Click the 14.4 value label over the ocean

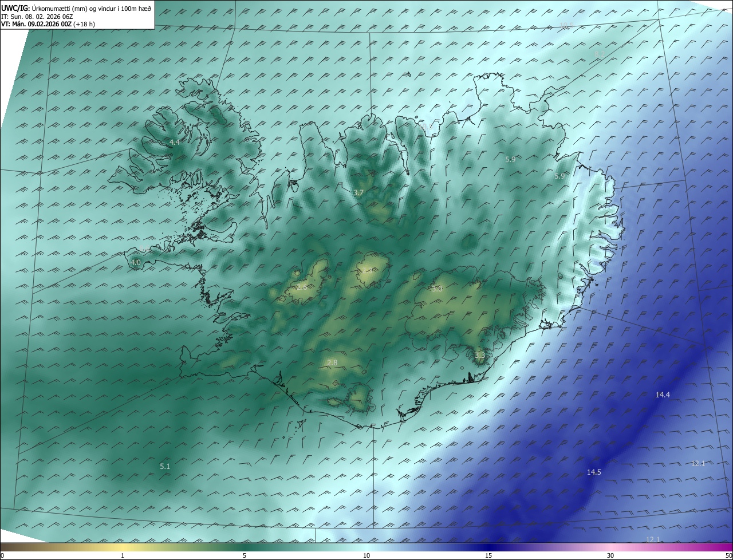point(663,395)
